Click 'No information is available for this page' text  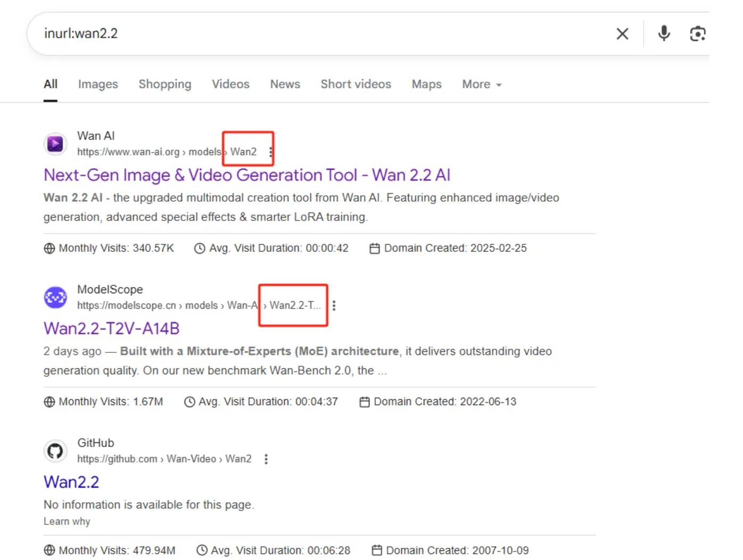coord(149,505)
